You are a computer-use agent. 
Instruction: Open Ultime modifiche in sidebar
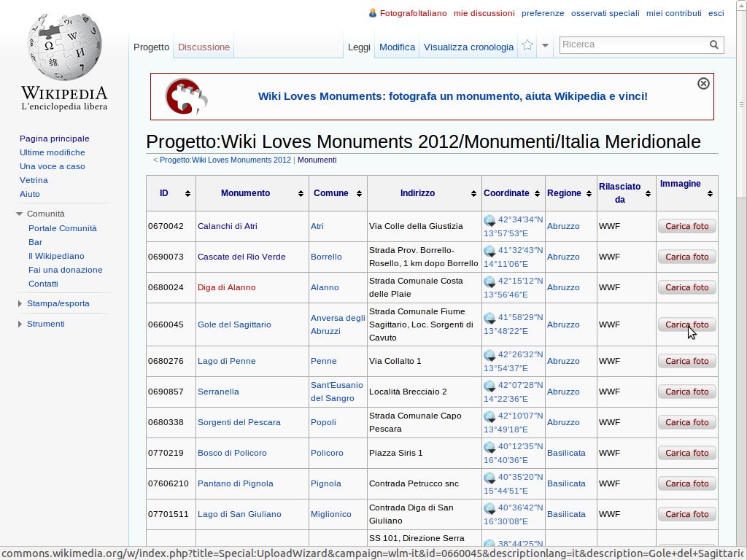pyautogui.click(x=53, y=152)
